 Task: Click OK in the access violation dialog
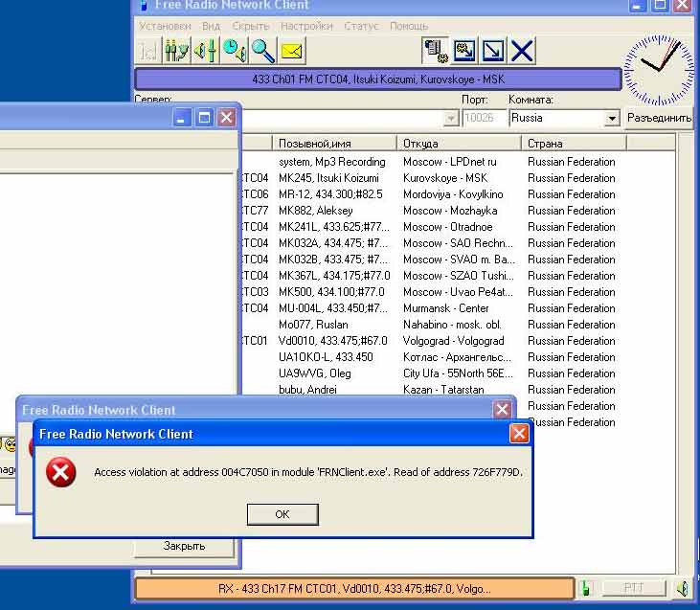[282, 514]
